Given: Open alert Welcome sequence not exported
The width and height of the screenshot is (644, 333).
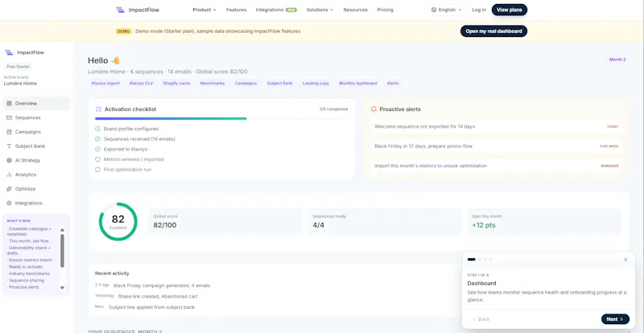Looking at the screenshot, I should [x=496, y=126].
